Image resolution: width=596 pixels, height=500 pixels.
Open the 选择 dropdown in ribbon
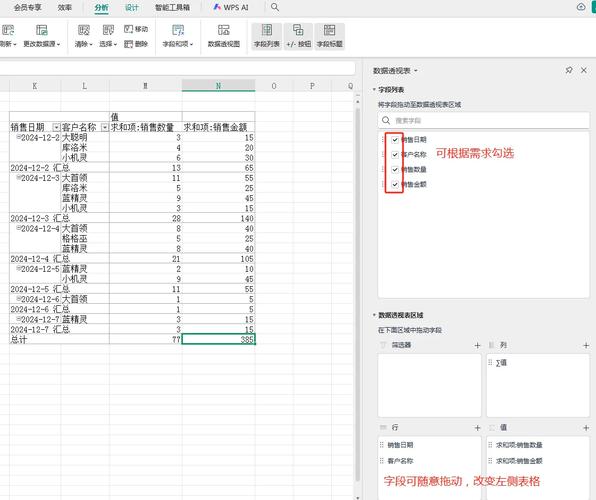pyautogui.click(x=108, y=36)
